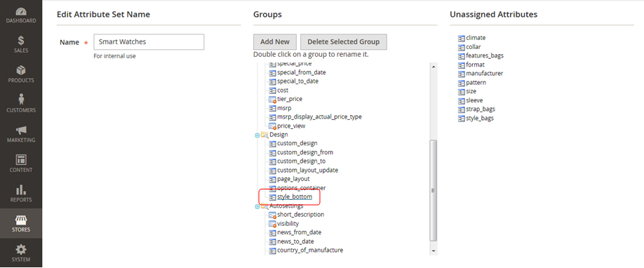Image resolution: width=644 pixels, height=268 pixels.
Task: Open the Sales dollar icon
Action: pos(21,40)
